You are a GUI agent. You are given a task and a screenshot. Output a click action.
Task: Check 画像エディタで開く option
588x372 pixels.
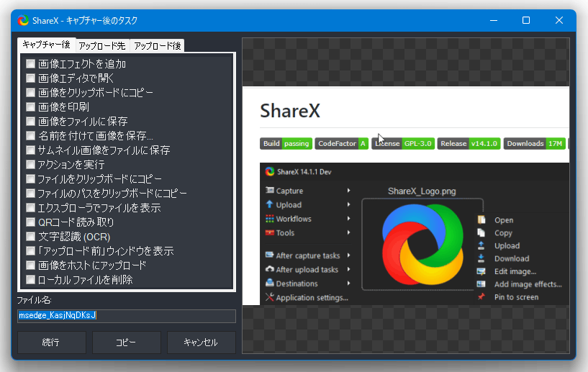point(30,78)
